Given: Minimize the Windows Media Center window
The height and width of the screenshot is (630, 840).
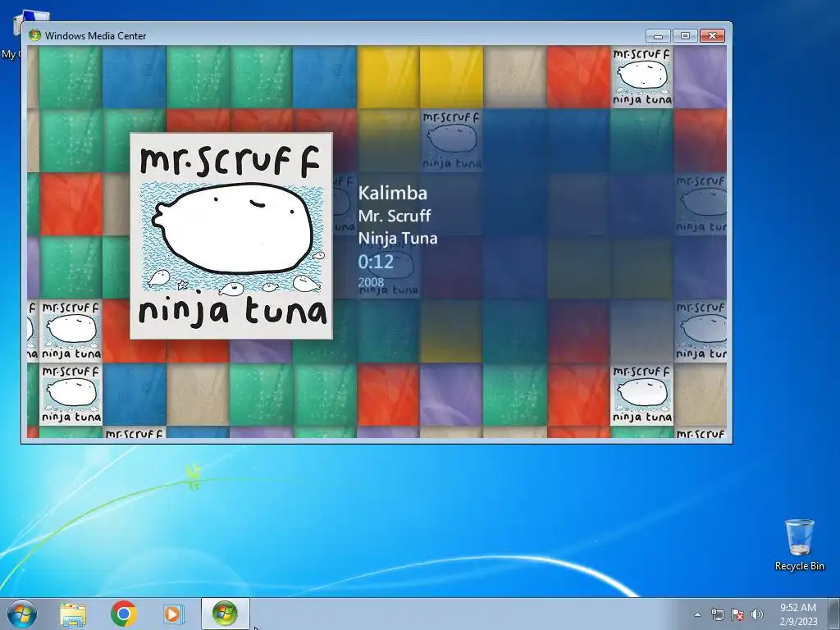Looking at the screenshot, I should (x=658, y=36).
